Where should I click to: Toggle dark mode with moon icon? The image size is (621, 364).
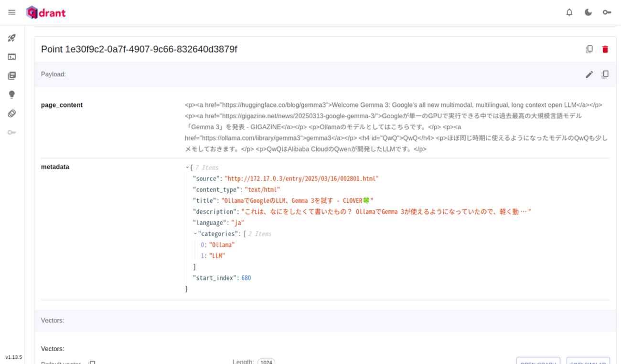(x=588, y=12)
